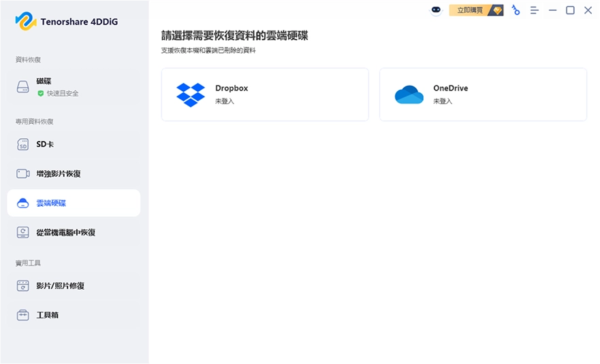This screenshot has width=600, height=364.
Task: Open 影片/照片修復 tool
Action: [x=74, y=286]
